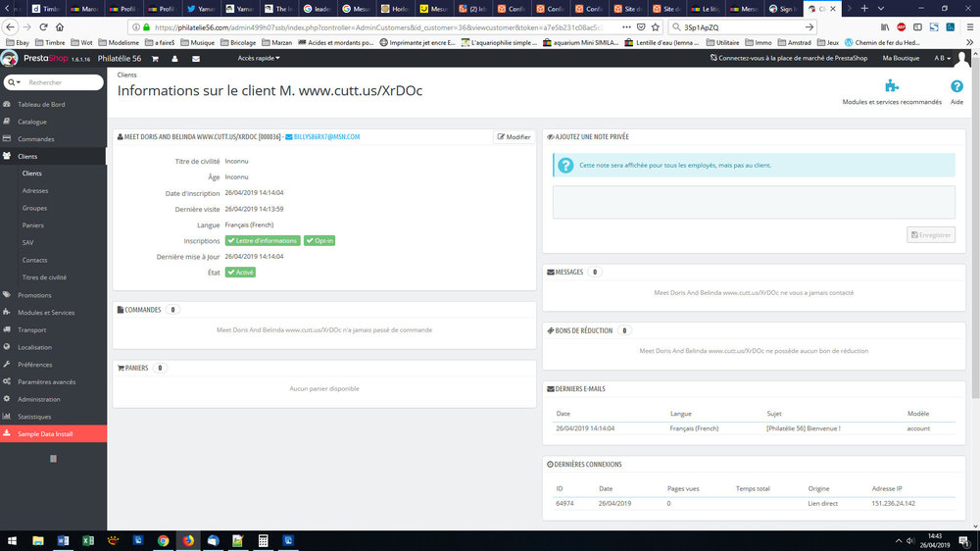Image resolution: width=980 pixels, height=551 pixels.
Task: Open Ma Boutique link
Action: click(x=901, y=58)
